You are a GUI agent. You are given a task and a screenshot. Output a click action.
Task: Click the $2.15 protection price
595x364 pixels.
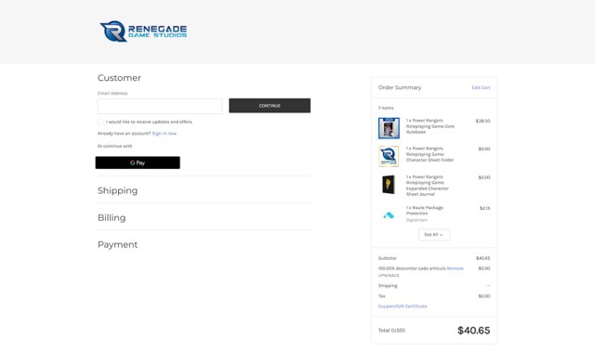click(485, 208)
